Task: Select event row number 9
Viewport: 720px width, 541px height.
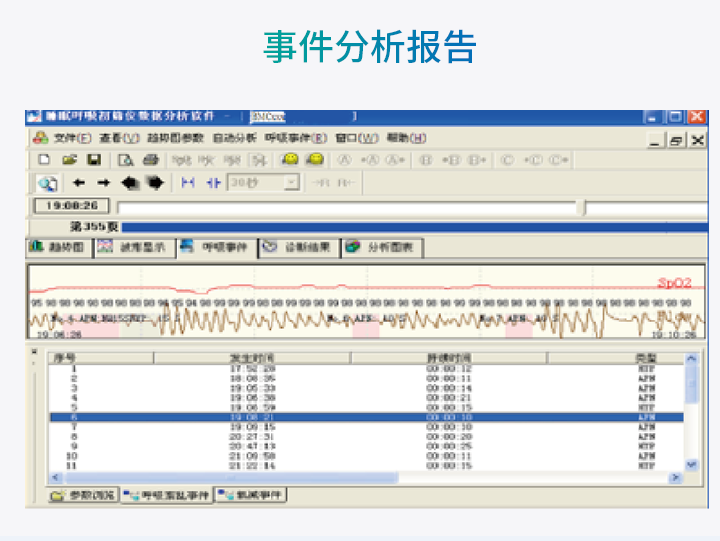Action: coord(366,446)
